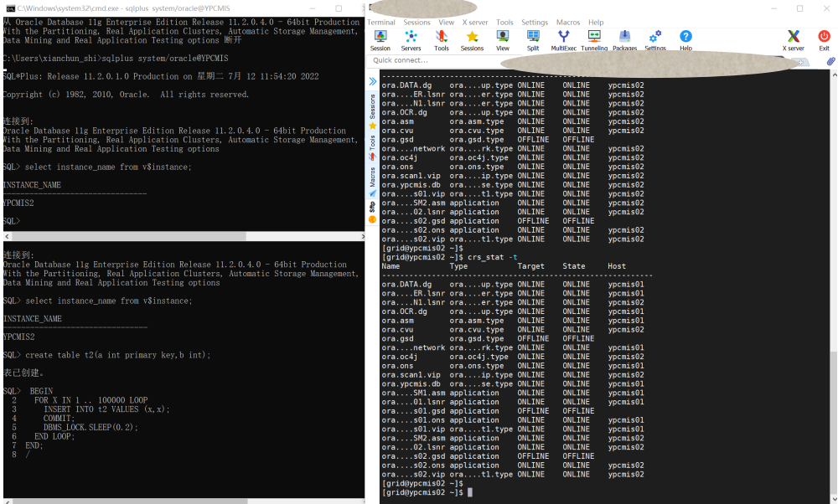Open the Settings menu in menu bar
This screenshot has height=504, width=838.
pos(535,23)
